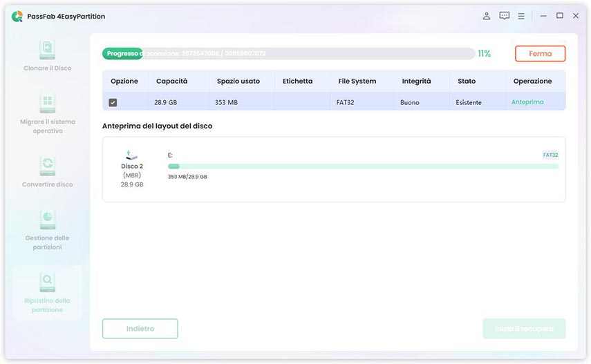Image resolution: width=591 pixels, height=364 pixels.
Task: Open Gestione delle partizioni icon
Action: (x=48, y=219)
